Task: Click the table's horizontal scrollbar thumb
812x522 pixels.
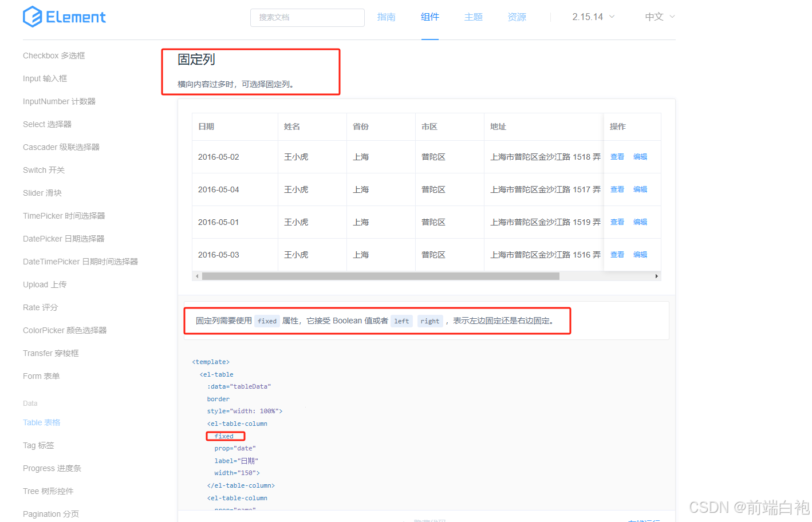Action: [381, 276]
